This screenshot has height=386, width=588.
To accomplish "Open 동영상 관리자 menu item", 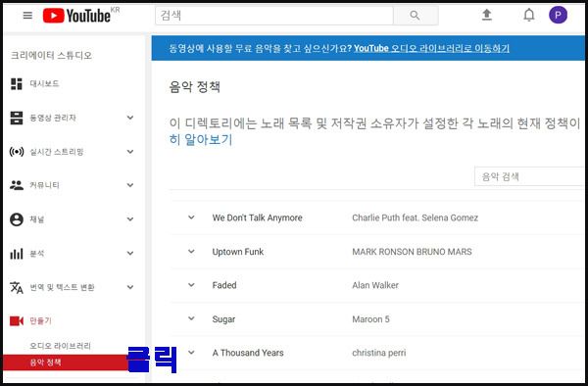I will click(x=53, y=118).
